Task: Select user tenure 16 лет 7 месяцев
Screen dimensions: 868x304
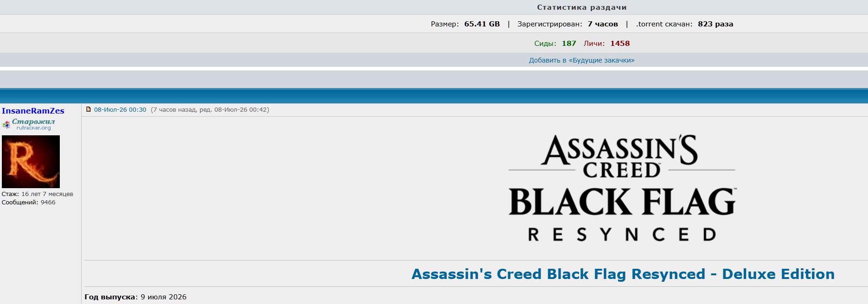Action: (47, 194)
